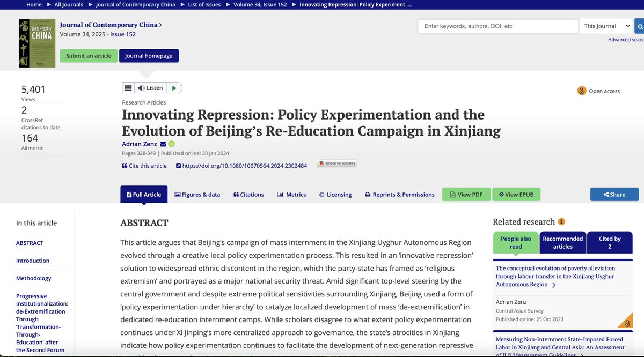Click the Share button
644x357 pixels.
614,194
